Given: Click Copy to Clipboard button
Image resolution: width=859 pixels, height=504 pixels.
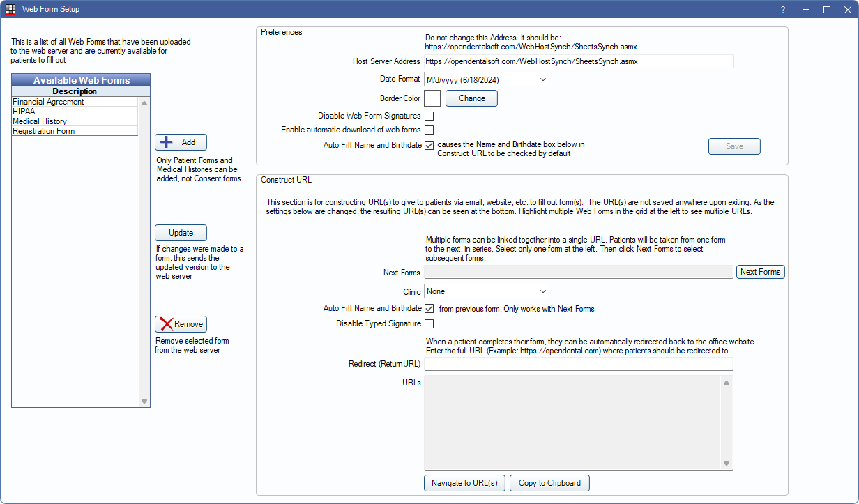Looking at the screenshot, I should [549, 483].
